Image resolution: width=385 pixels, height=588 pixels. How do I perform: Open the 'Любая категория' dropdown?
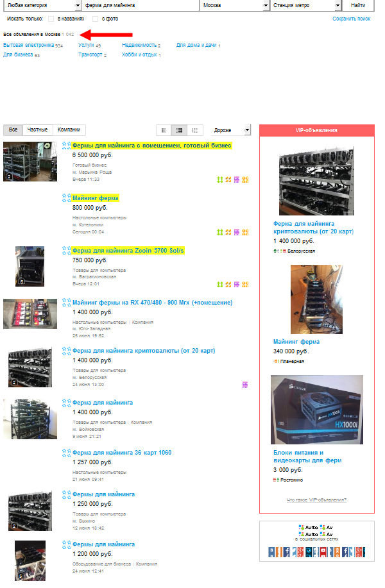tap(42, 5)
